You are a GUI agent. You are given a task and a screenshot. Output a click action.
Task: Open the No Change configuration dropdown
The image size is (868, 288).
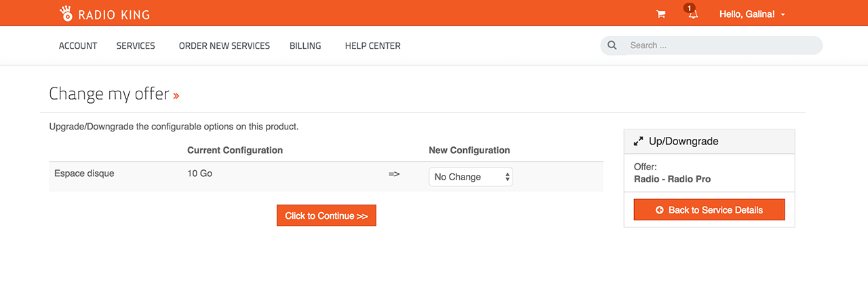pyautogui.click(x=471, y=177)
